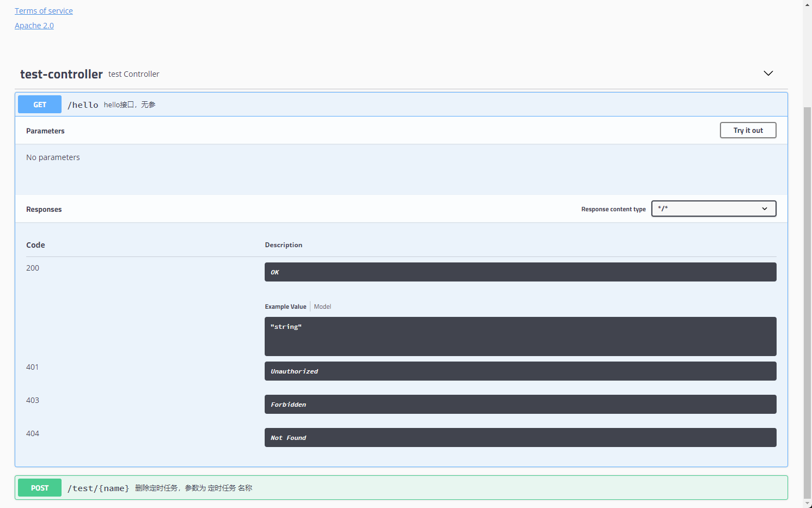The image size is (812, 508).
Task: Click the Try it out button
Action: [x=748, y=130]
